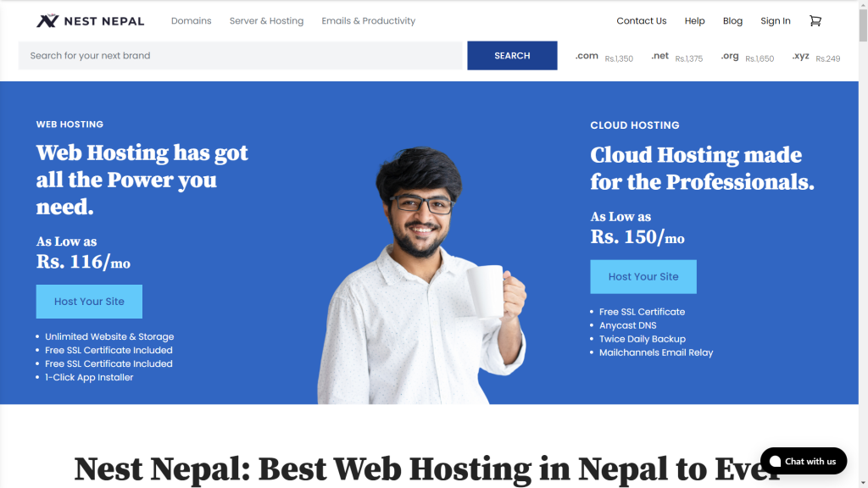Screen dimensions: 868x488
Task: Visit the Blog link
Action: (x=732, y=21)
